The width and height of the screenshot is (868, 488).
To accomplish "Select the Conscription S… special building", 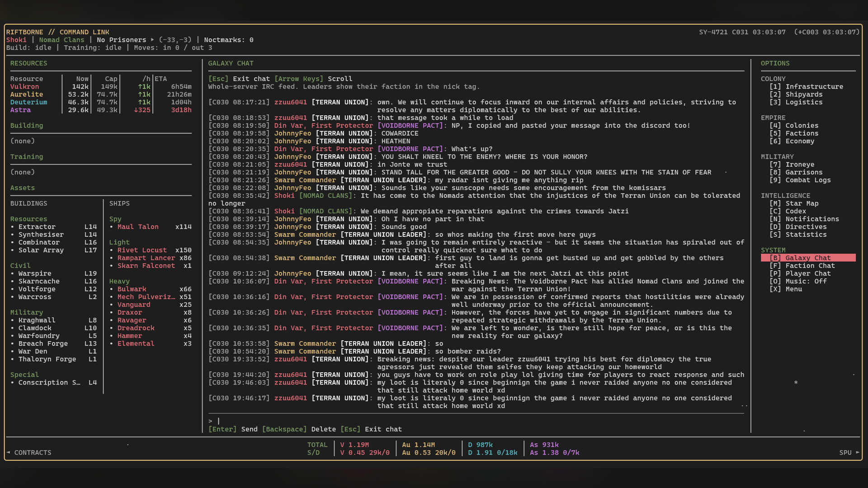I will (54, 382).
